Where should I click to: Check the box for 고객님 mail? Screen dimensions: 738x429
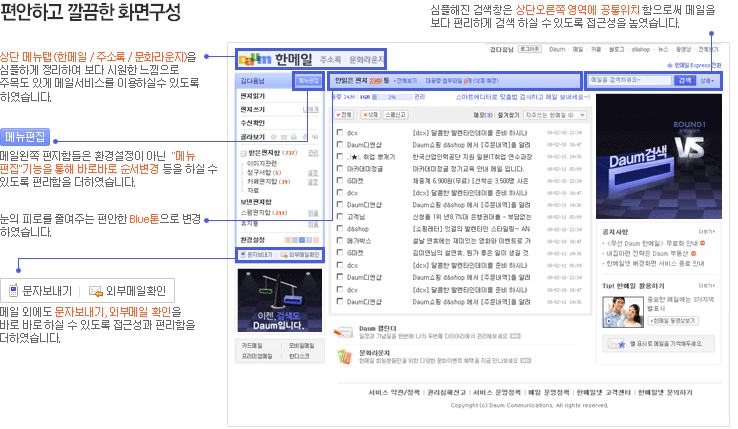[340, 216]
